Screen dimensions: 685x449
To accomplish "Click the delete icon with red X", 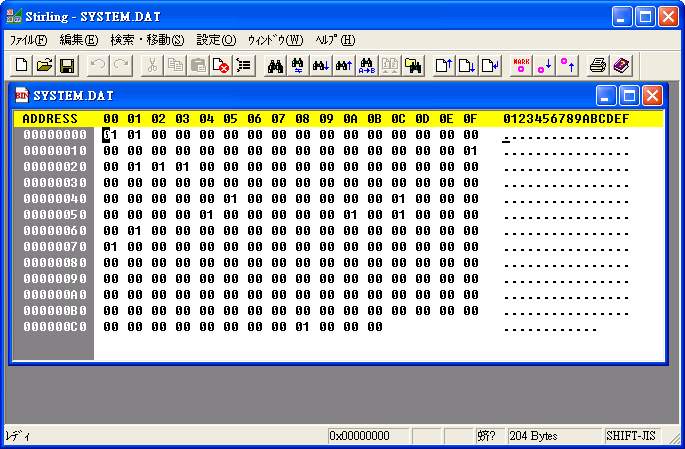I will coord(221,66).
